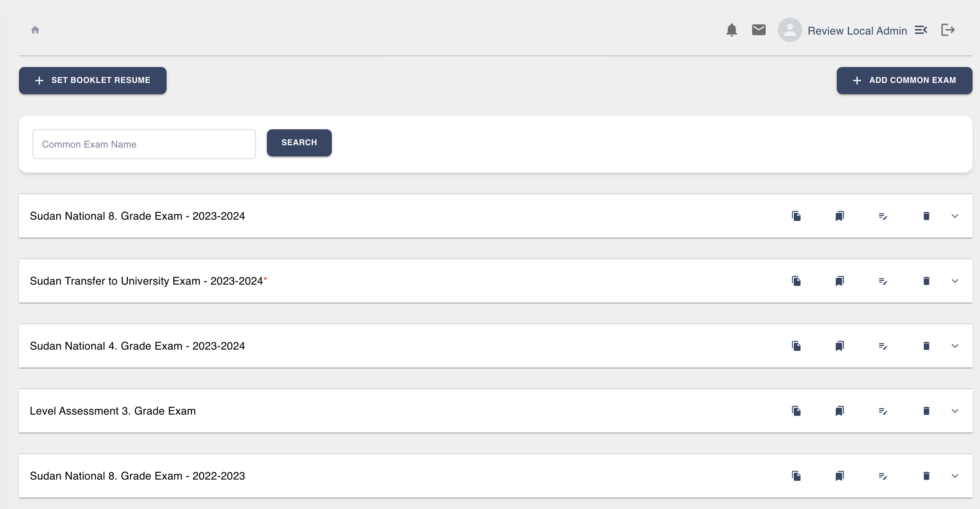Image resolution: width=980 pixels, height=509 pixels.
Task: Open booklet icon for Level Assessment 3. Grade Exam
Action: point(839,411)
